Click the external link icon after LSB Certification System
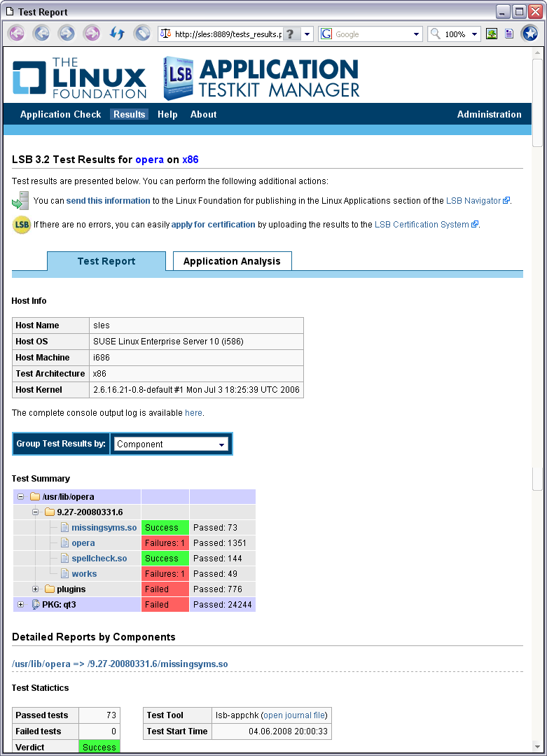 475,224
